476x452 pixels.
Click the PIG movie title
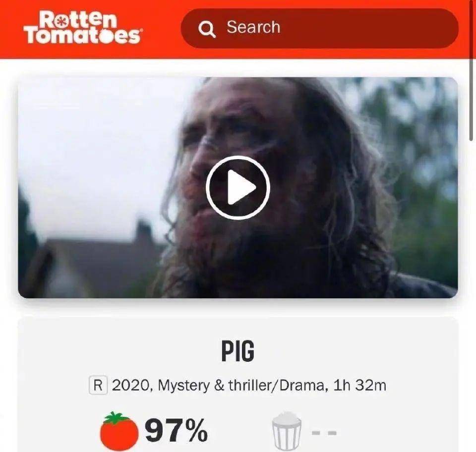pyautogui.click(x=238, y=351)
